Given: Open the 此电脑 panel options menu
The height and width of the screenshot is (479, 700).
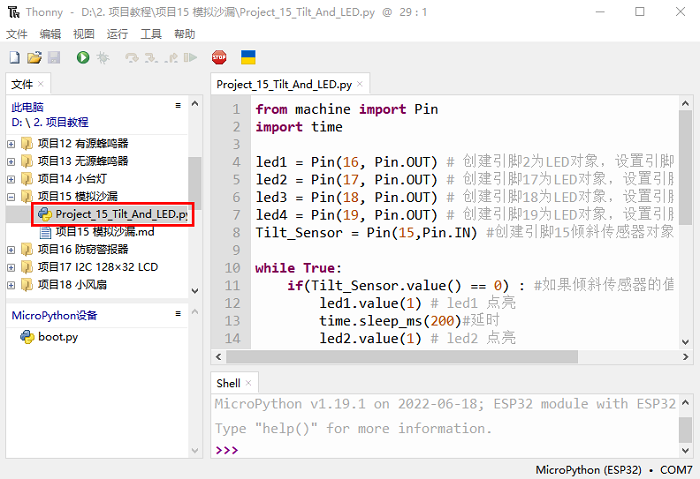Looking at the screenshot, I should (178, 104).
